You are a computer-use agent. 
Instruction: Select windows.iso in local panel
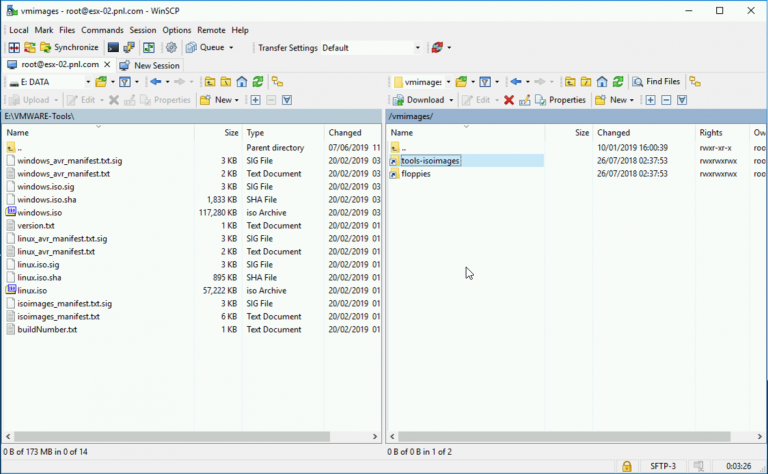click(x=39, y=213)
